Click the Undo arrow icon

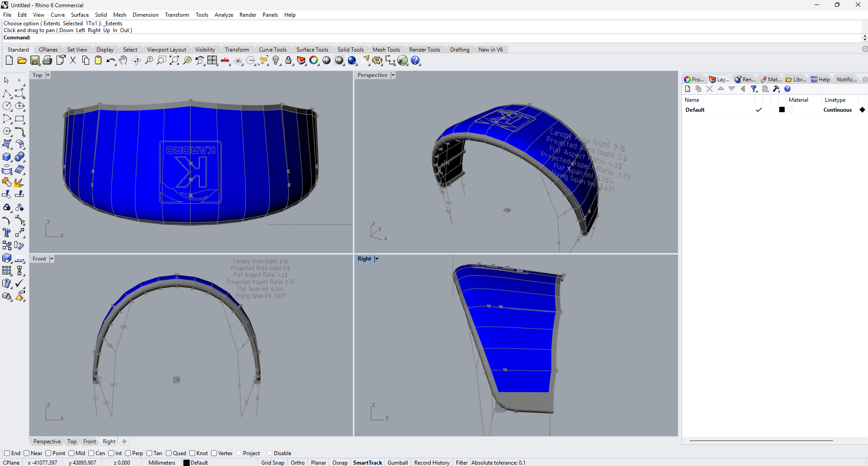(110, 60)
